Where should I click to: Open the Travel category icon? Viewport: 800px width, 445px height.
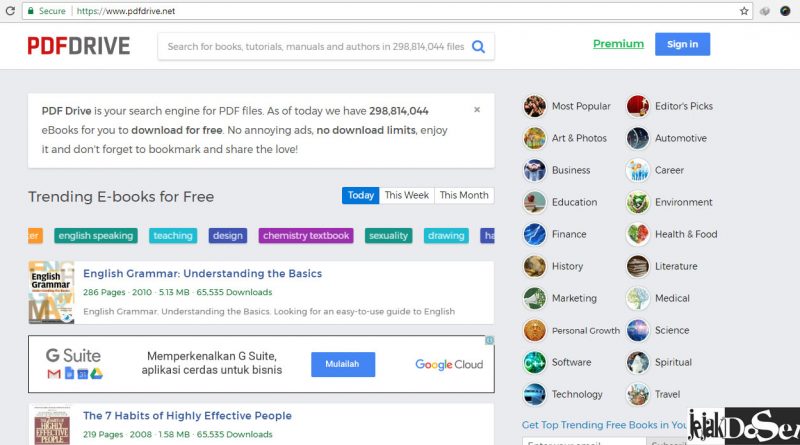tap(638, 394)
